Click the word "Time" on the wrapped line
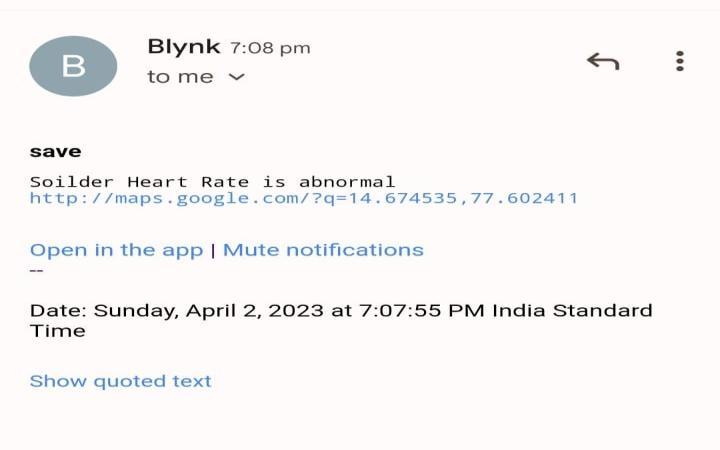The image size is (720, 450). point(57,331)
